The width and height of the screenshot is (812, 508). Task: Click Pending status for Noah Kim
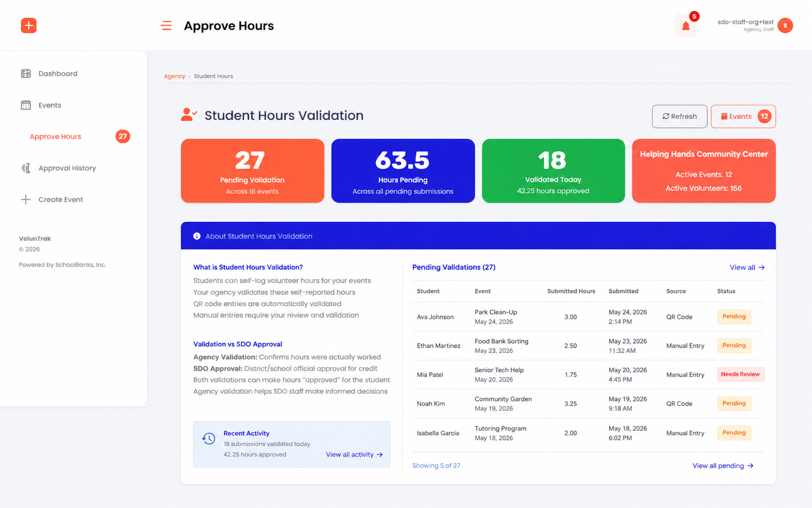[x=734, y=404]
